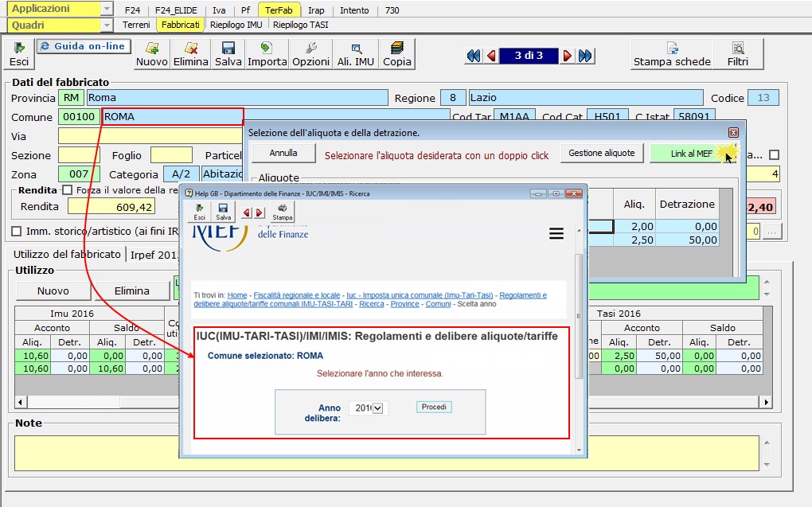Click Salva in the Help GB window
The height and width of the screenshot is (507, 812).
(x=223, y=212)
